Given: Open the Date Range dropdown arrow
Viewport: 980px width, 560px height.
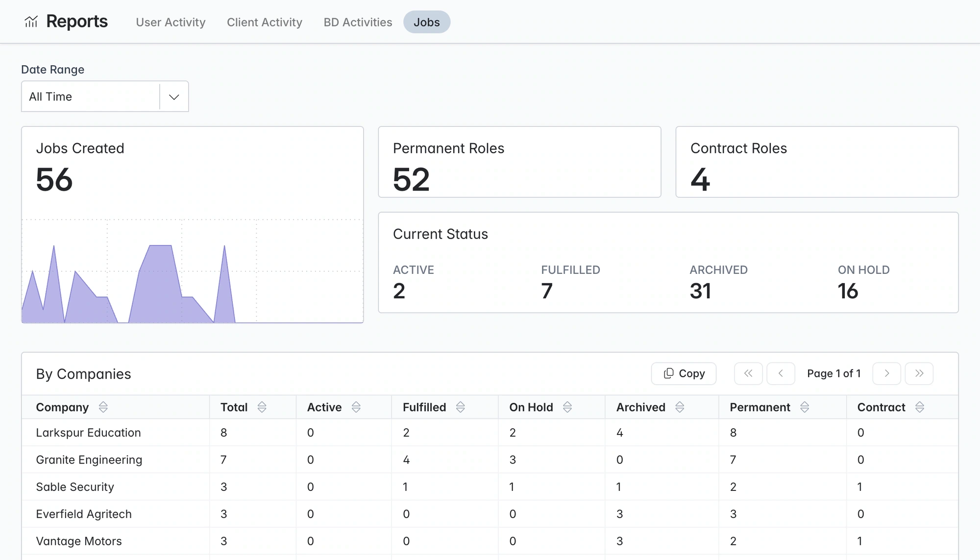Looking at the screenshot, I should click(174, 97).
